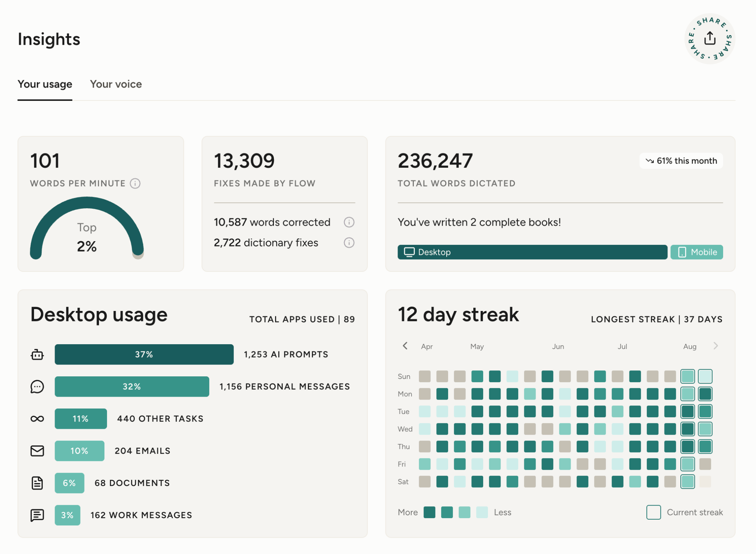756x554 pixels.
Task: Click the Desktop usage bar segment
Action: point(532,252)
